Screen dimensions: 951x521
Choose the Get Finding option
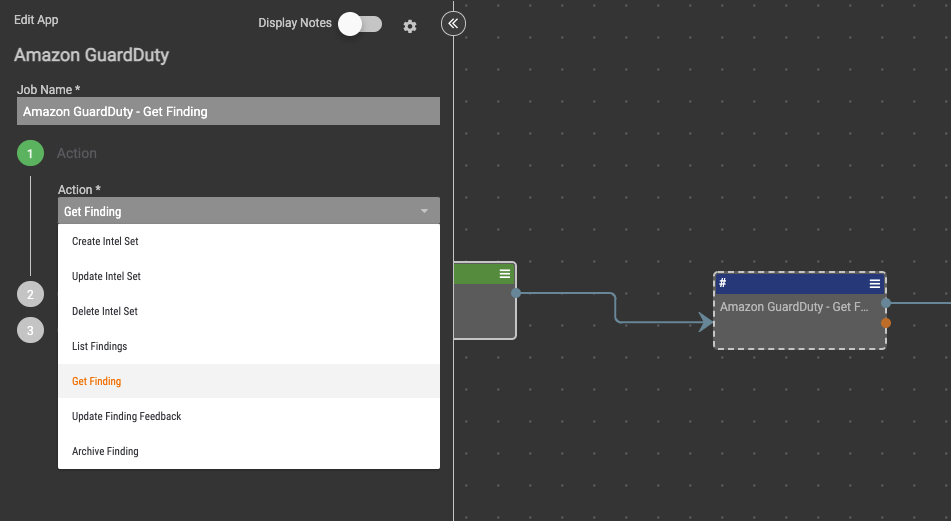coord(249,382)
